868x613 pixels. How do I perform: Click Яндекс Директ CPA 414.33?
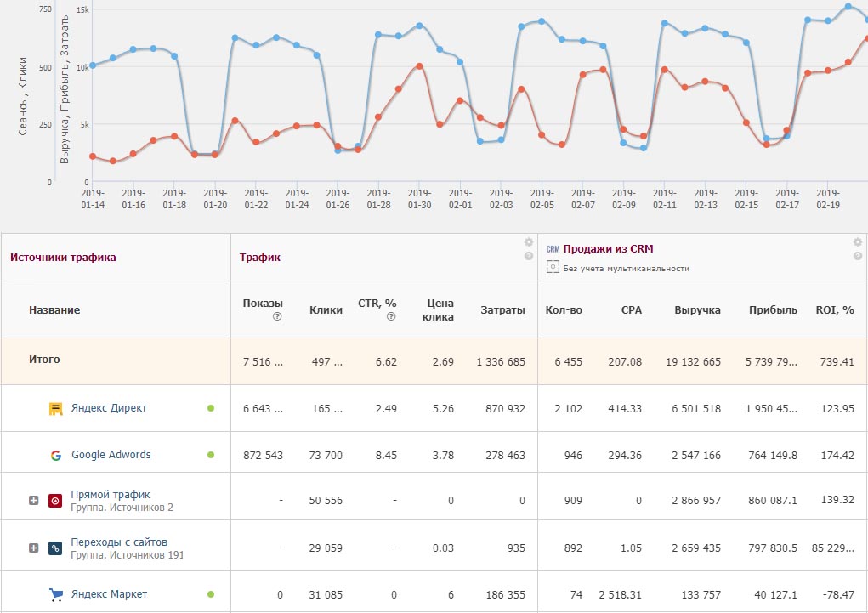[x=625, y=408]
